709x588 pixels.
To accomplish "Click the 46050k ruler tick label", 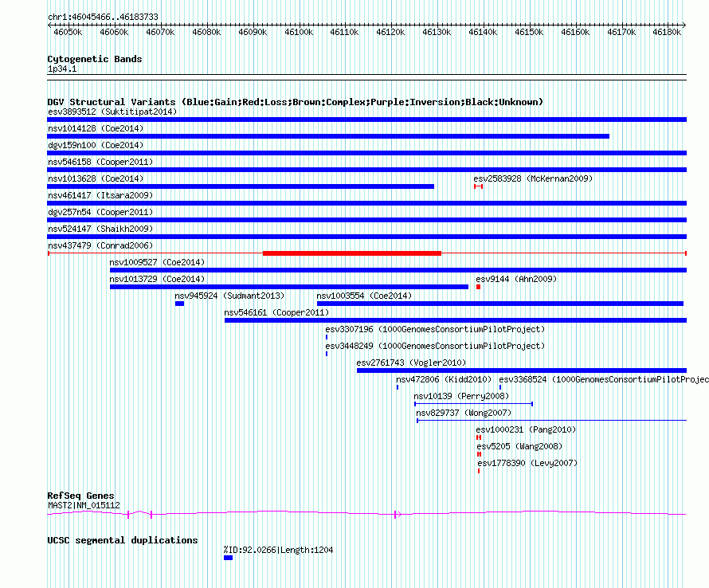I will click(x=68, y=32).
